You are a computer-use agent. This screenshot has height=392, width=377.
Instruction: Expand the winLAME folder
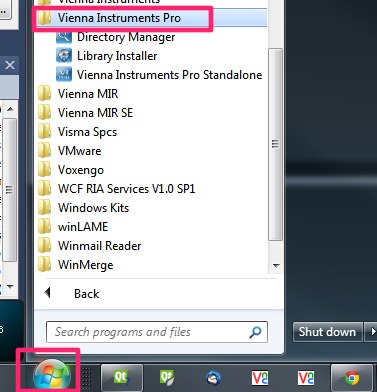point(73,227)
